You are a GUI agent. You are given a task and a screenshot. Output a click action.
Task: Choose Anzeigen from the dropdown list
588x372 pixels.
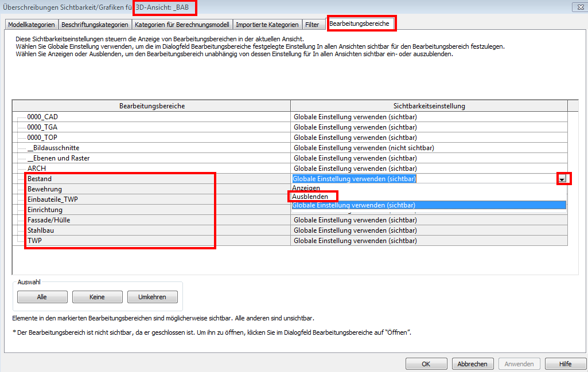[x=306, y=188]
